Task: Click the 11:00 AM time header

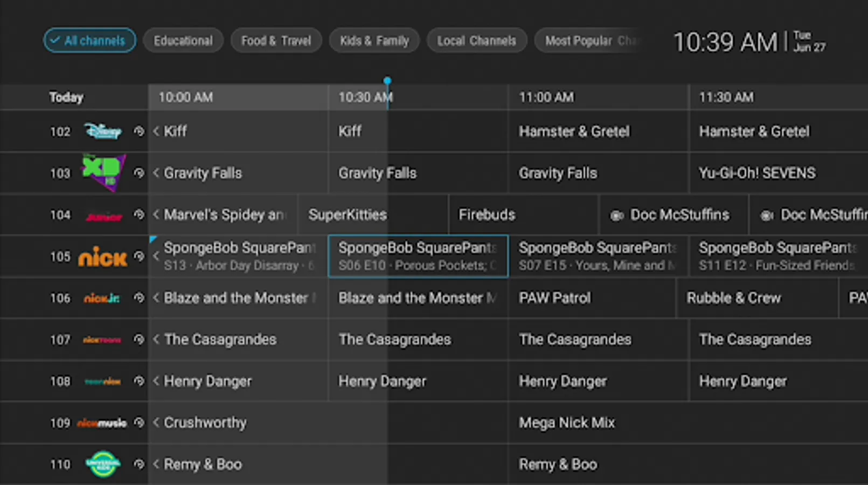Action: point(546,97)
